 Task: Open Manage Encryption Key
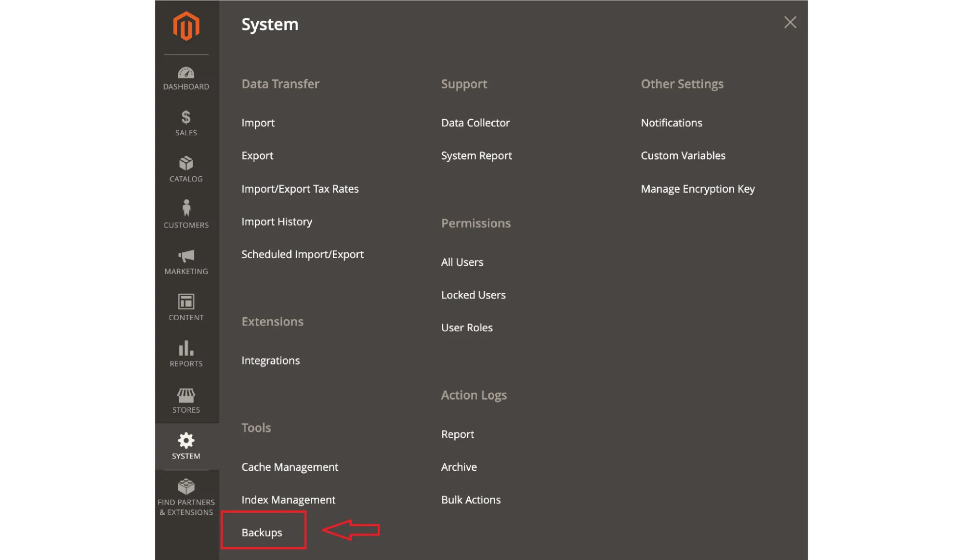coord(698,189)
